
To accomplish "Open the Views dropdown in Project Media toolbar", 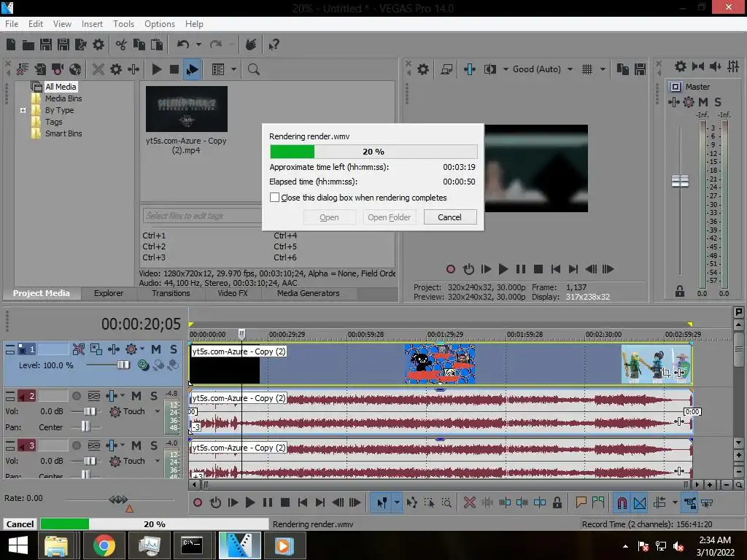I will coord(233,69).
